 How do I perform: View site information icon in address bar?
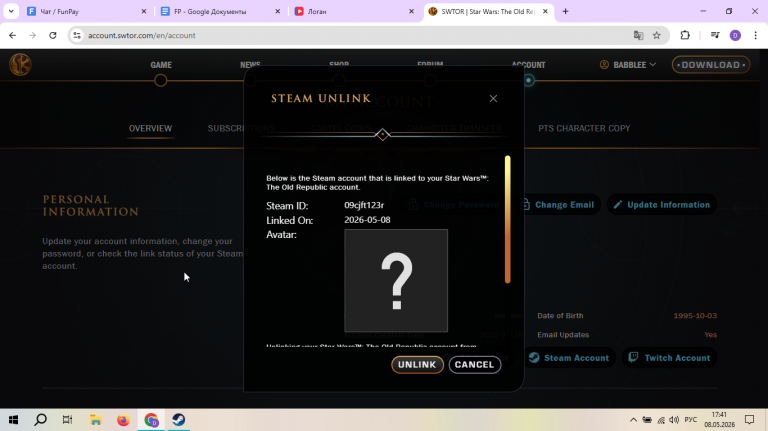[x=77, y=35]
